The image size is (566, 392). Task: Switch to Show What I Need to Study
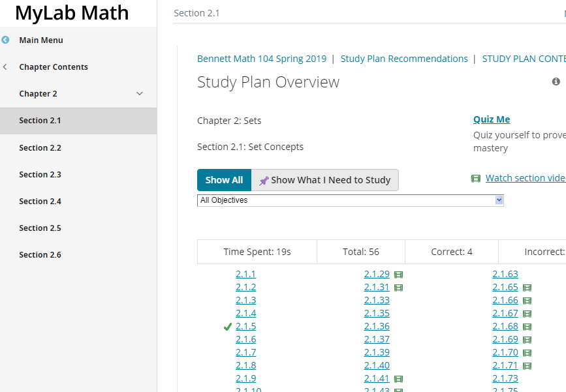325,180
